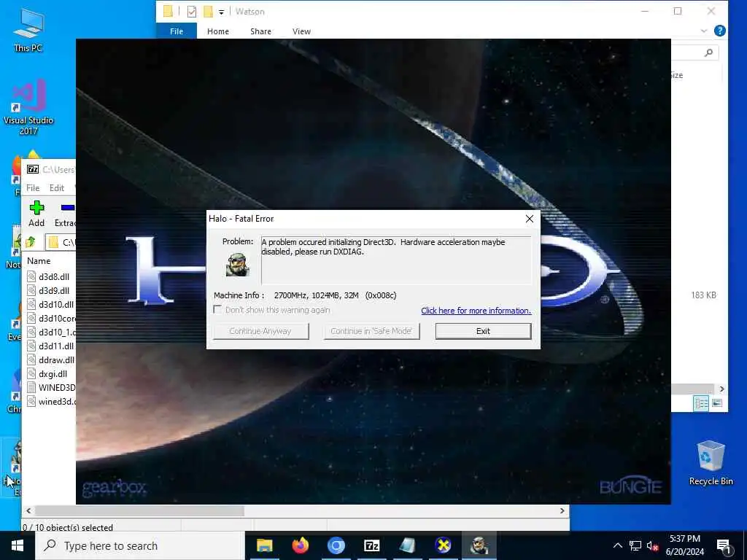Open the Share tab in Watson explorer window
747x560 pixels.
tap(260, 31)
